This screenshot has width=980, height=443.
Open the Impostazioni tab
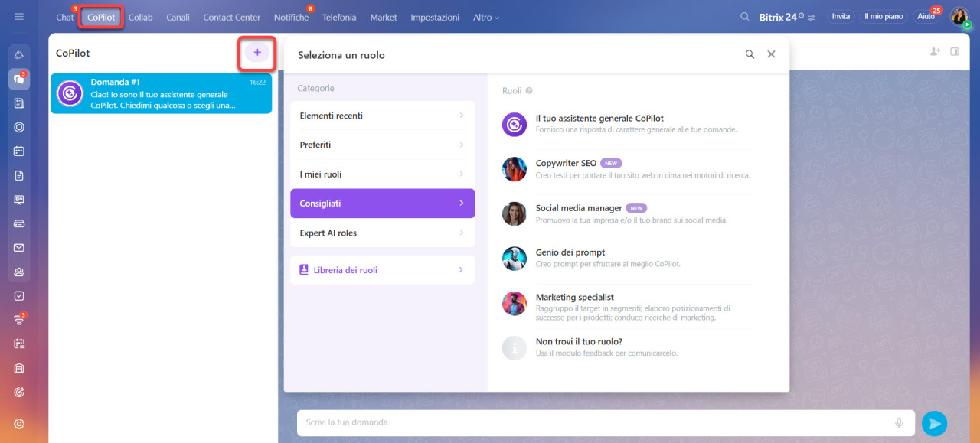pyautogui.click(x=435, y=17)
